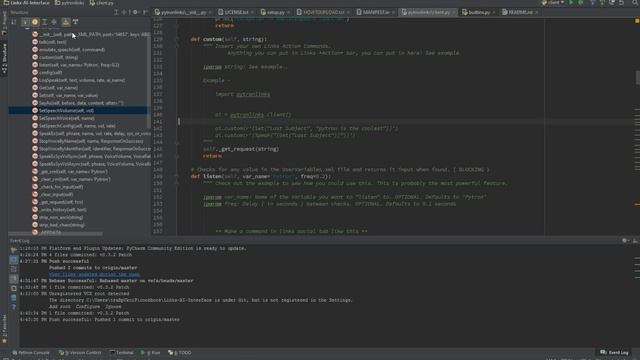The image size is (640, 360).
Task: Open the Run tool window
Action: (x=151, y=353)
